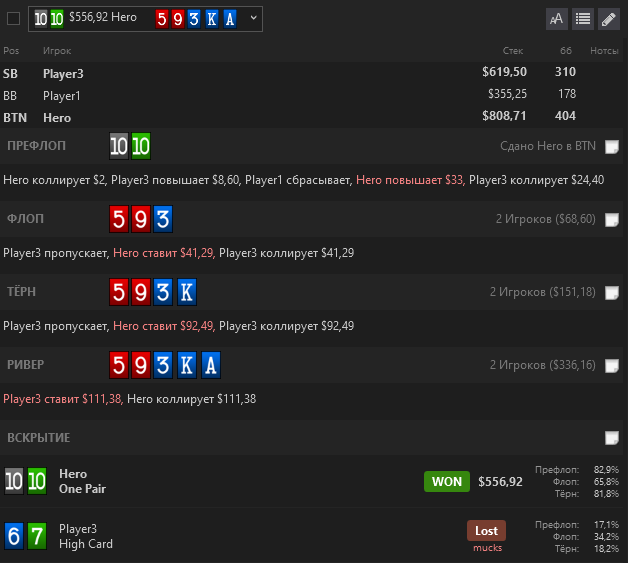The height and width of the screenshot is (563, 628).
Task: Click 'Hero повышает $33' action text
Action: point(410,180)
